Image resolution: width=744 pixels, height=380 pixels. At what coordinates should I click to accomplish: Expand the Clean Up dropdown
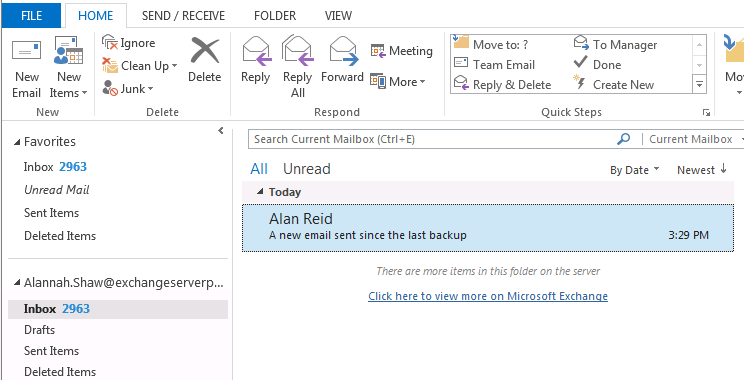click(140, 65)
